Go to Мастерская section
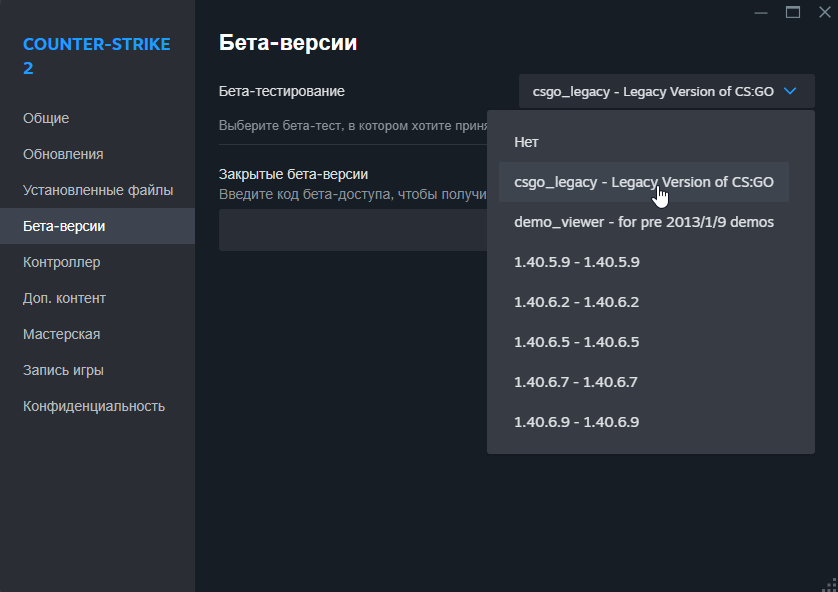 tap(61, 334)
